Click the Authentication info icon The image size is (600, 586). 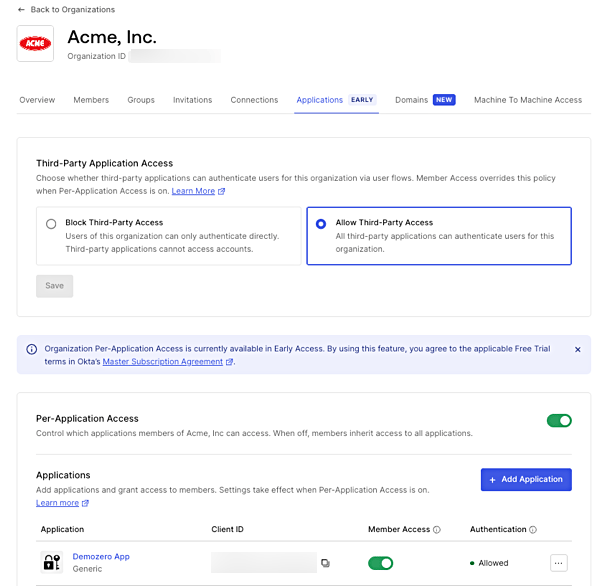533,529
